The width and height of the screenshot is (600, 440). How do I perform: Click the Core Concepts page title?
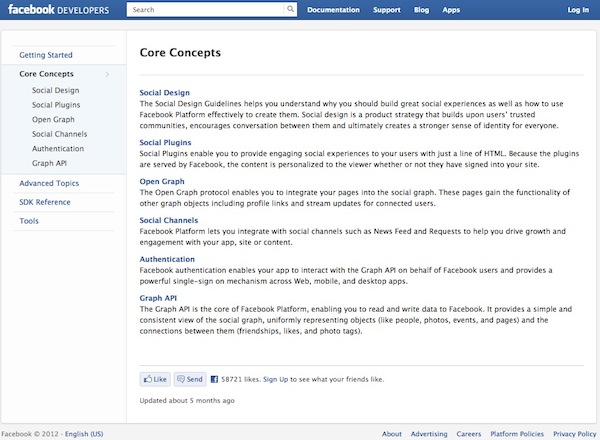click(x=180, y=52)
